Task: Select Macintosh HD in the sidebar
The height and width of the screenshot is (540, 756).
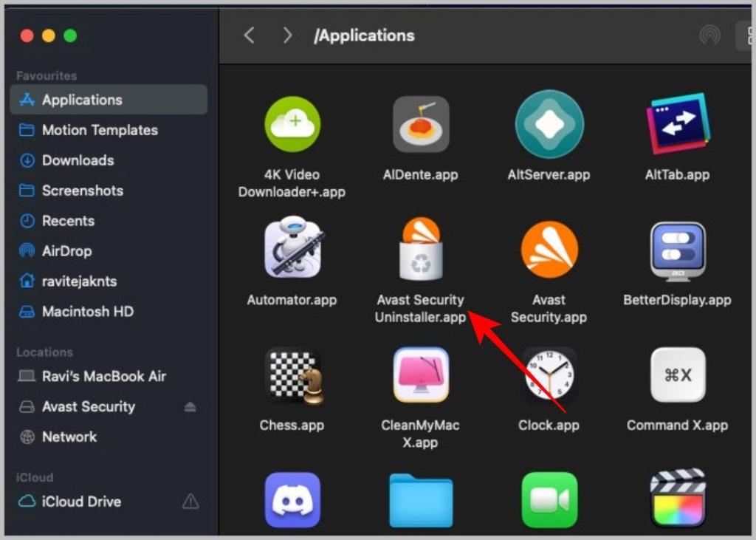Action: coord(109,311)
